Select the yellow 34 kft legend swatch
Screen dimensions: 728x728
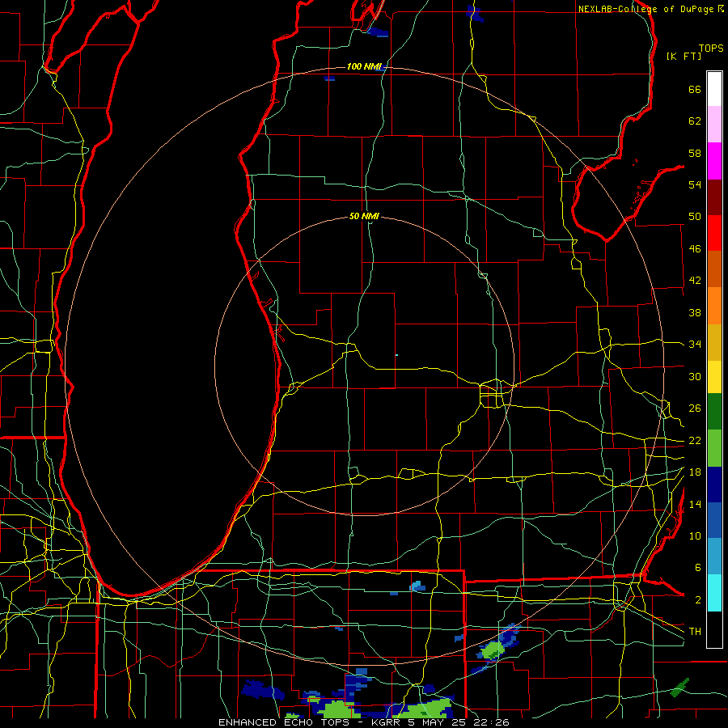[x=714, y=377]
